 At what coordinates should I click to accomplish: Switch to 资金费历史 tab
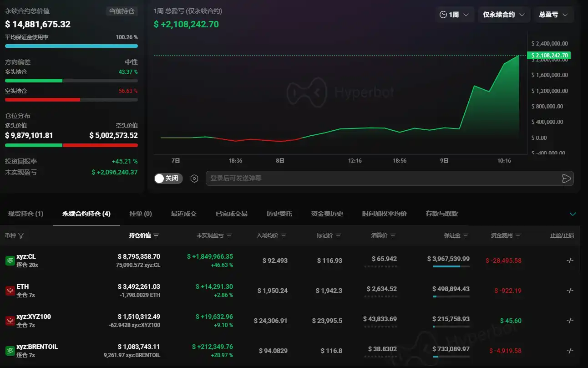tap(327, 214)
